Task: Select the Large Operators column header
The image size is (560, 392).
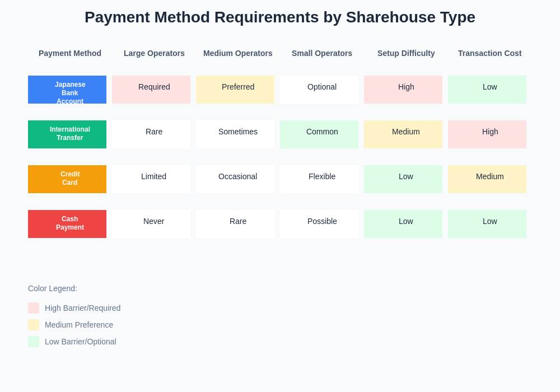Action: coord(154,53)
